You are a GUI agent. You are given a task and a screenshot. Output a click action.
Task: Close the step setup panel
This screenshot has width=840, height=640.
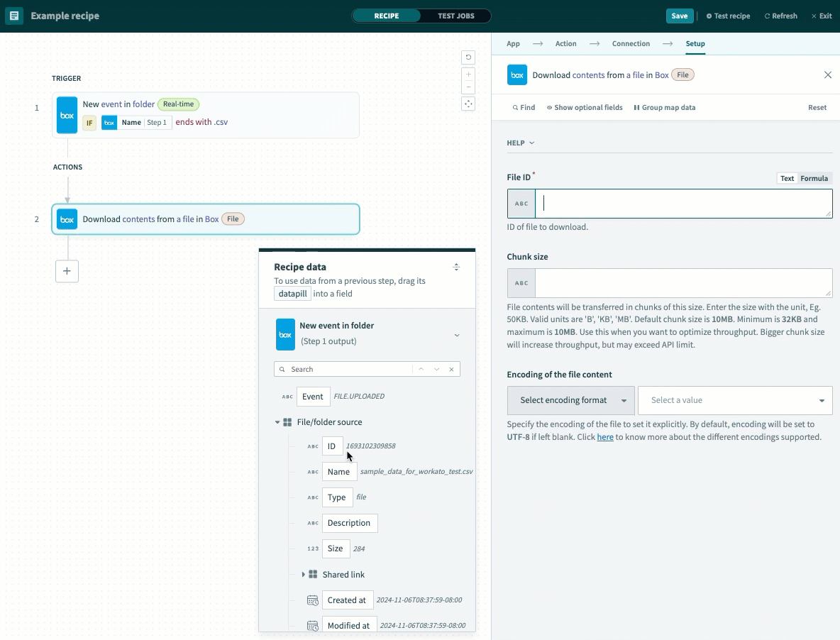pos(827,75)
